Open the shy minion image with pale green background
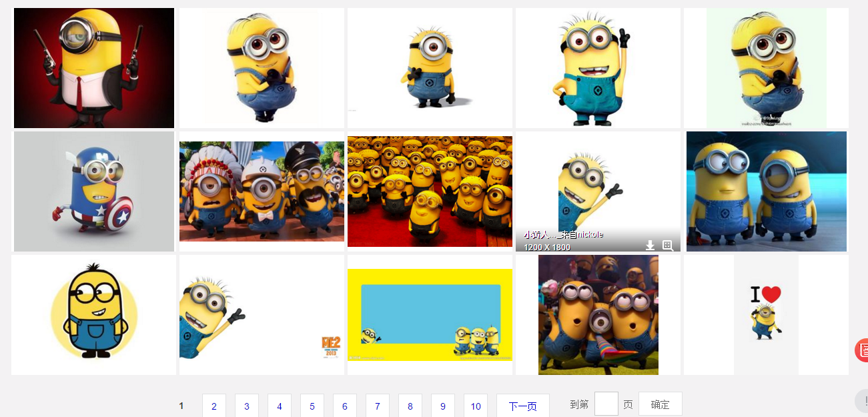This screenshot has width=868, height=417. (x=766, y=68)
